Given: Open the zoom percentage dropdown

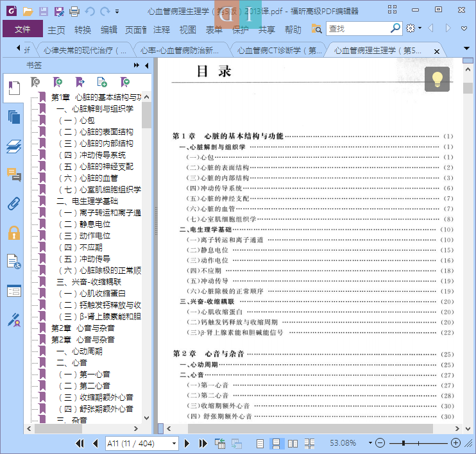Looking at the screenshot, I should (370, 442).
